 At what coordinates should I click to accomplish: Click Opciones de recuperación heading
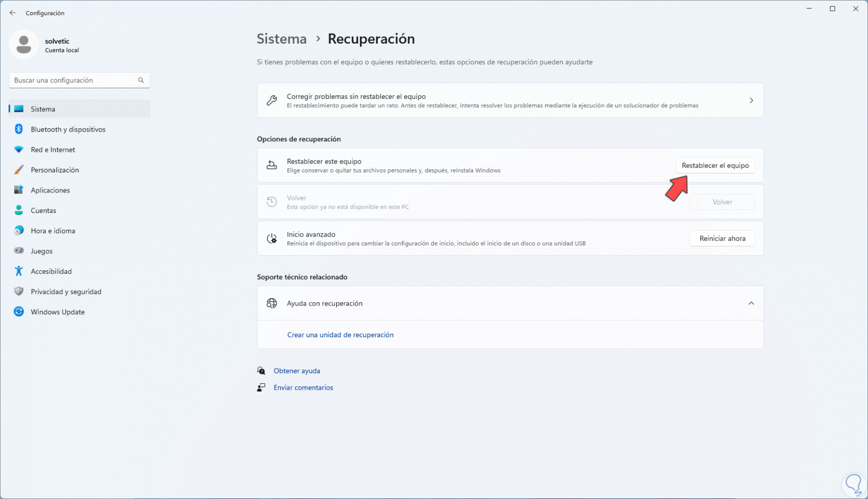pyautogui.click(x=299, y=139)
